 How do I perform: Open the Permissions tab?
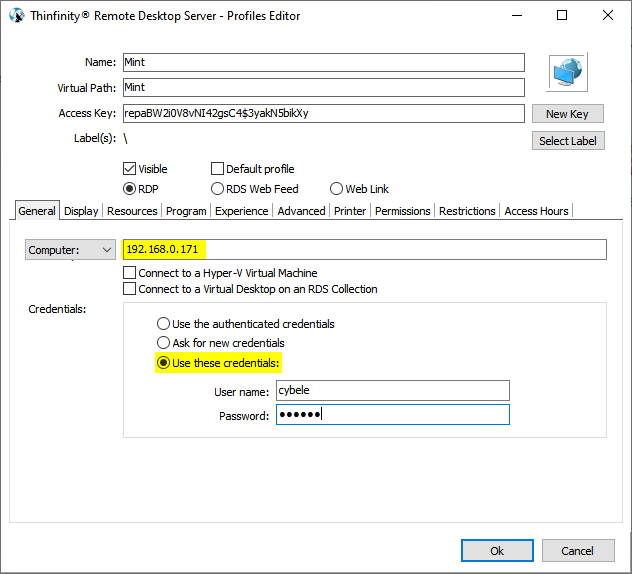403,211
